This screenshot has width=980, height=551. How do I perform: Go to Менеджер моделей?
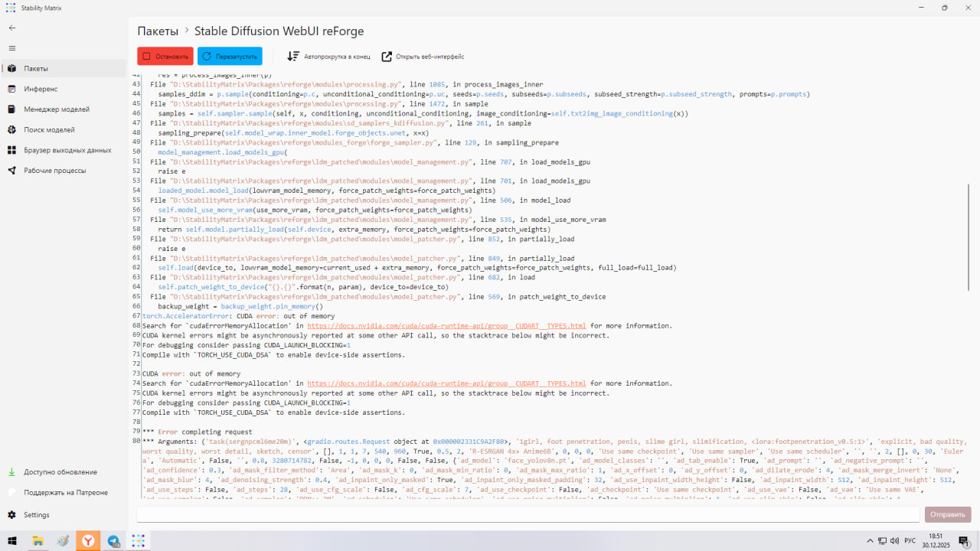[x=63, y=109]
